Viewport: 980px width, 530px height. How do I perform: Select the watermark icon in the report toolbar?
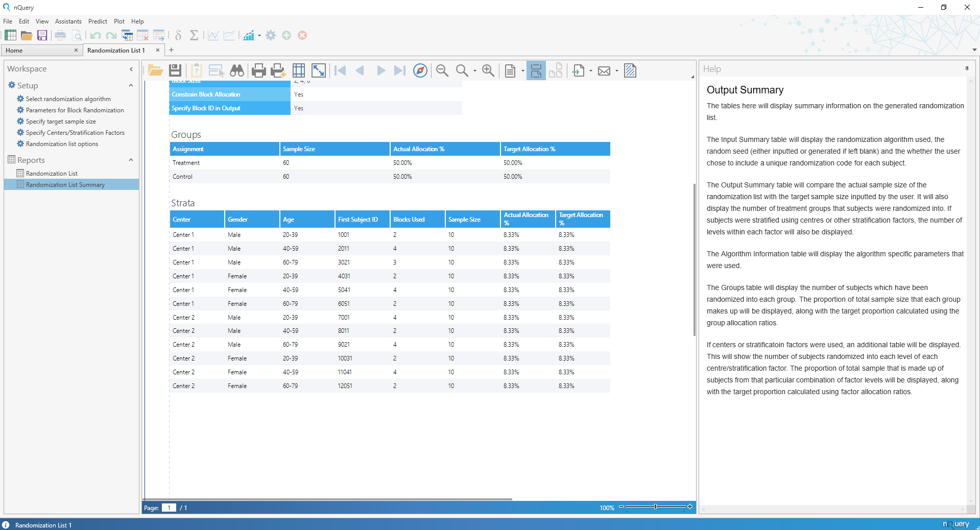pos(630,70)
